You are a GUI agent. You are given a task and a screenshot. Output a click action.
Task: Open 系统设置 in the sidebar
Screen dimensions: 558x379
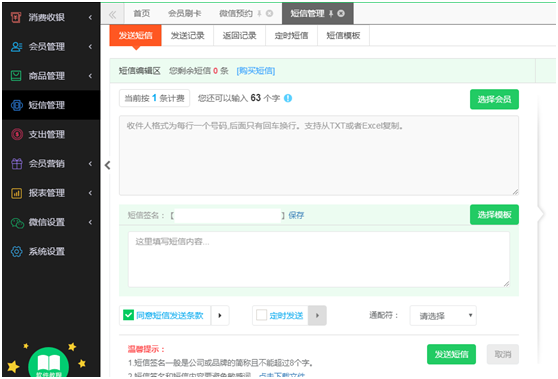pyautogui.click(x=51, y=252)
